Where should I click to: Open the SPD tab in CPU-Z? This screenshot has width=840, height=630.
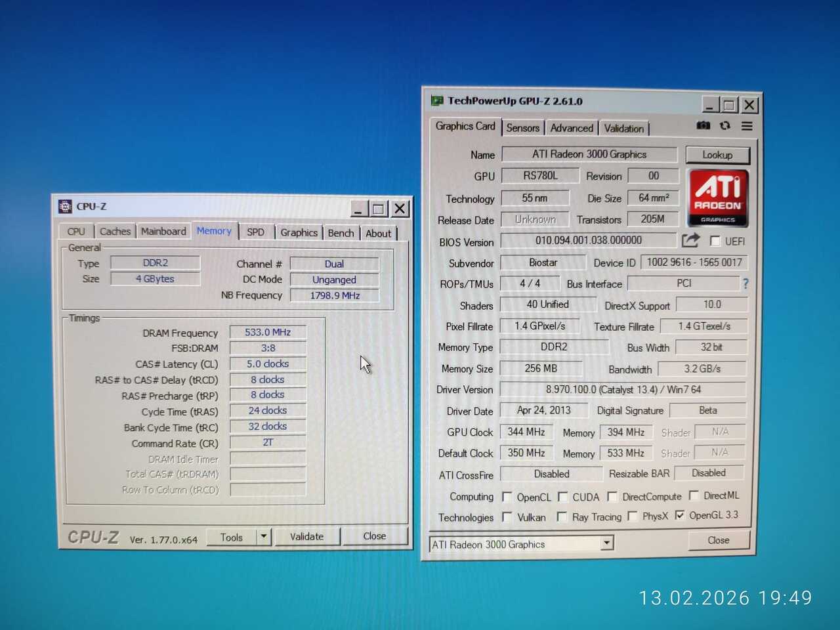255,232
